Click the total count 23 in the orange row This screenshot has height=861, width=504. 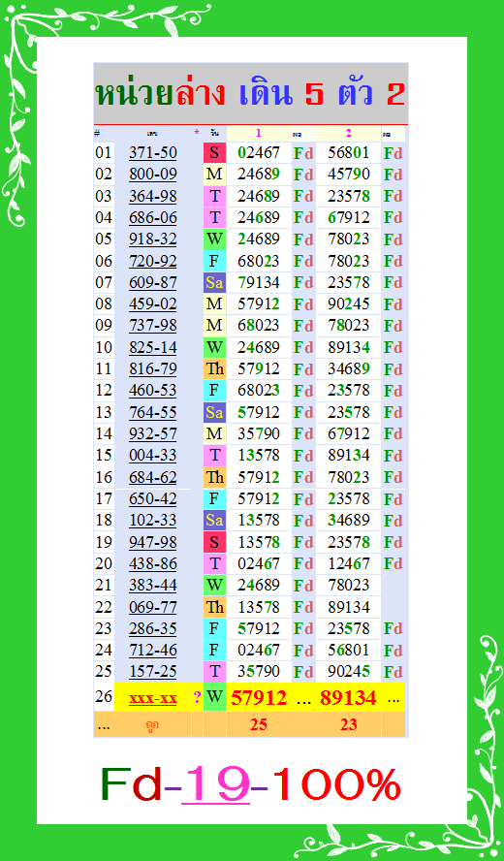click(x=349, y=725)
